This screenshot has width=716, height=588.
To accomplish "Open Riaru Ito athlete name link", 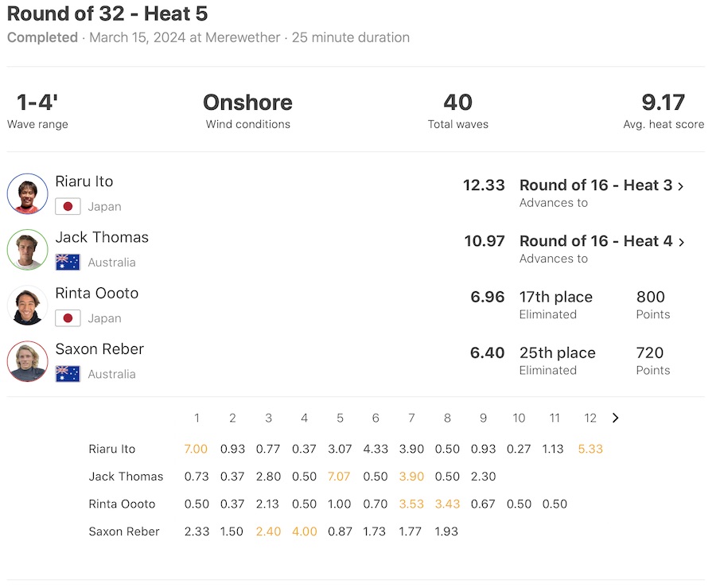I will [x=84, y=181].
